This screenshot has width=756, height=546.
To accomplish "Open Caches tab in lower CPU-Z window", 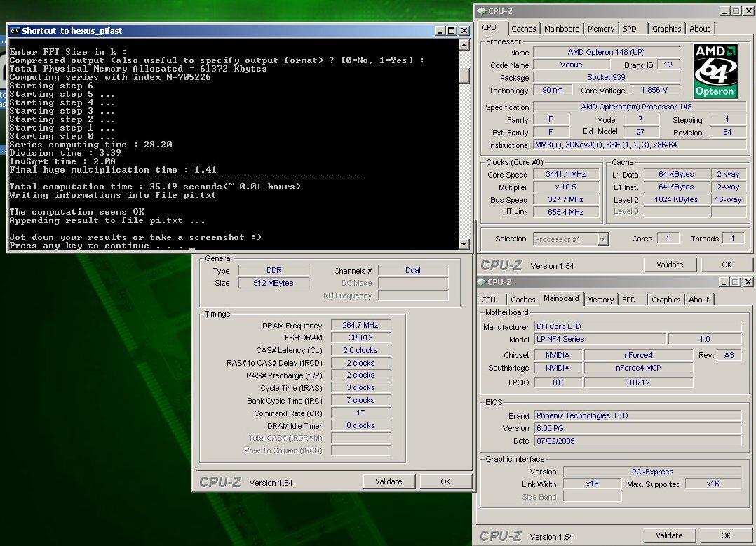I will (523, 300).
